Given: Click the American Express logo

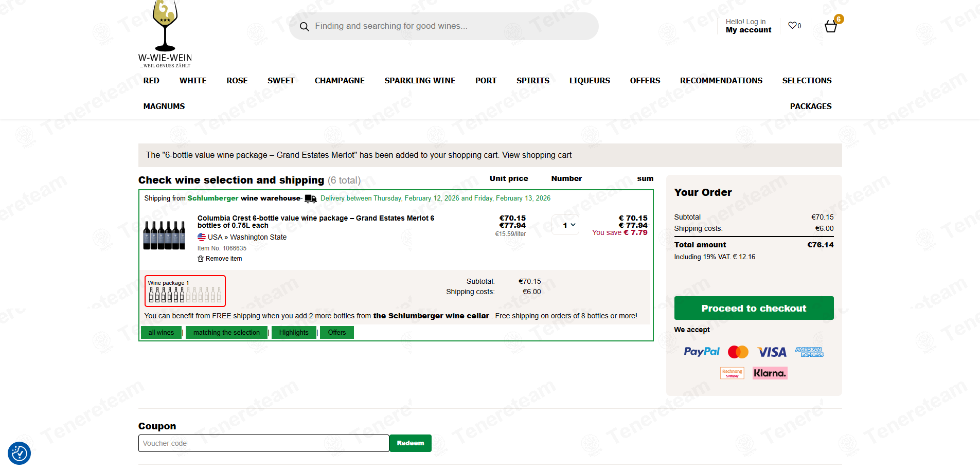Looking at the screenshot, I should pos(809,352).
